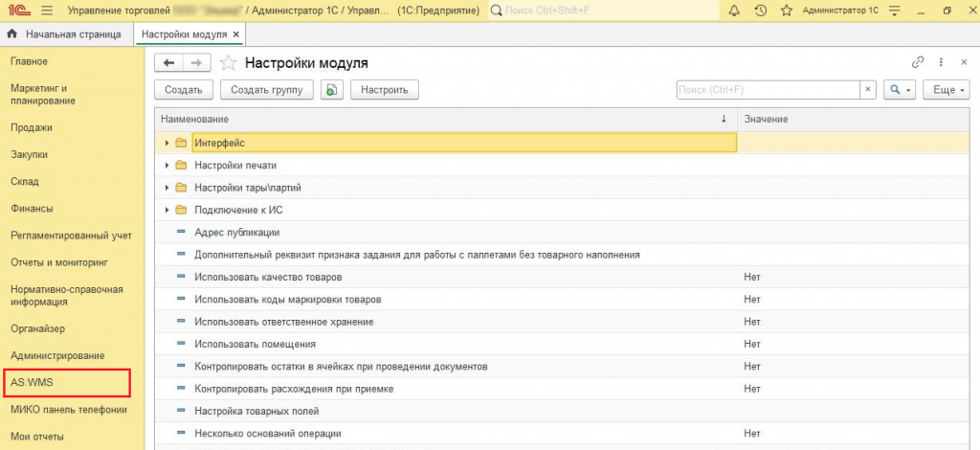Open the Склад section
This screenshot has height=450, width=980.
click(25, 181)
